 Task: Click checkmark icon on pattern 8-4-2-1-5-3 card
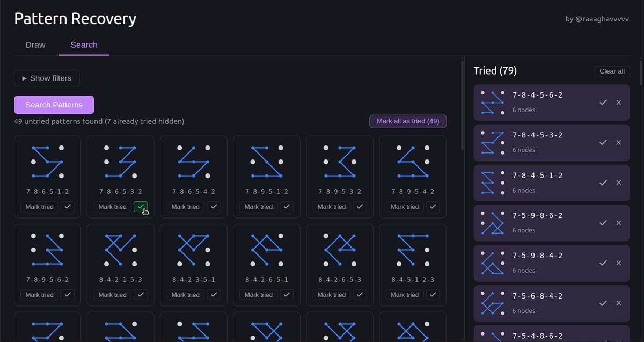[x=141, y=295]
